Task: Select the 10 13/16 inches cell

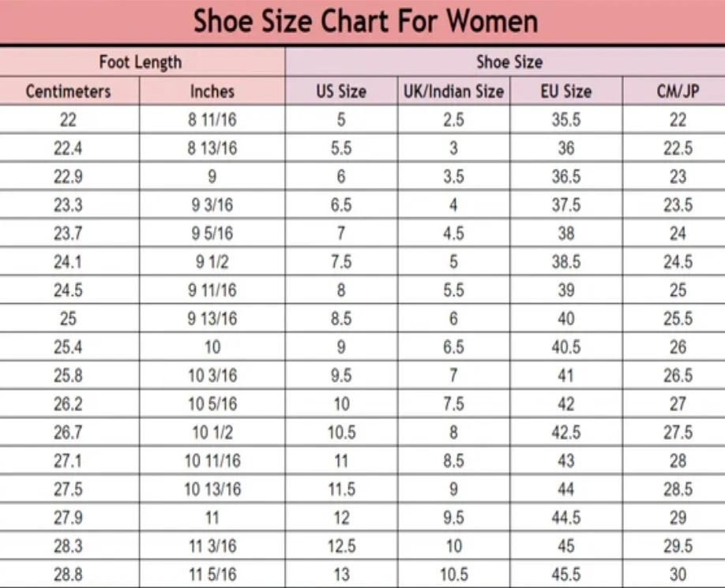Action: coord(212,489)
